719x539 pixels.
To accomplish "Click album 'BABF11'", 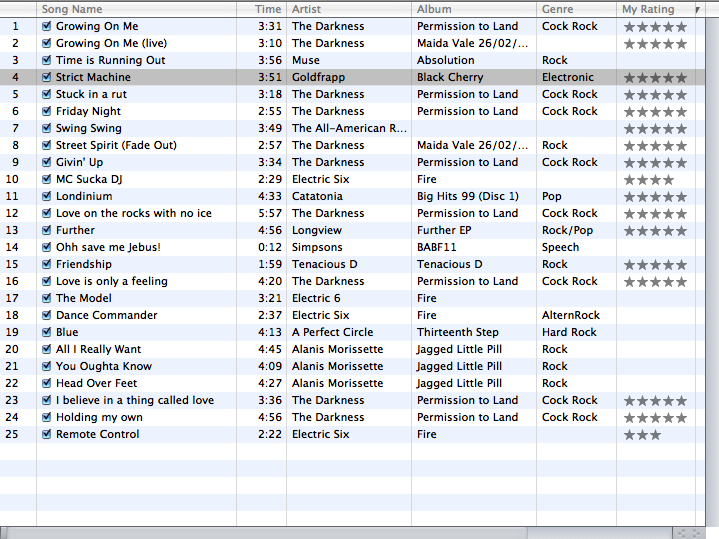I will [x=437, y=247].
